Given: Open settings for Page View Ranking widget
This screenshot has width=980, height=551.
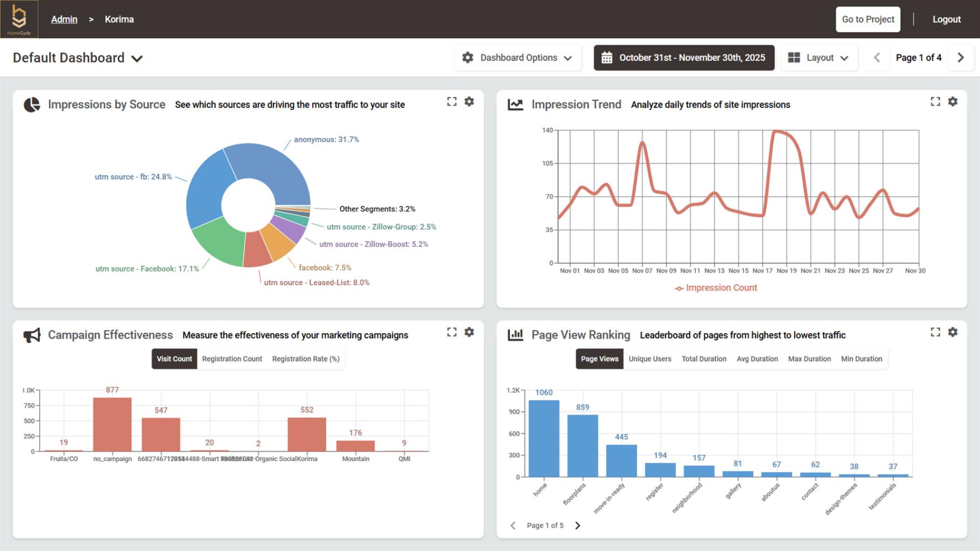Looking at the screenshot, I should [x=953, y=332].
